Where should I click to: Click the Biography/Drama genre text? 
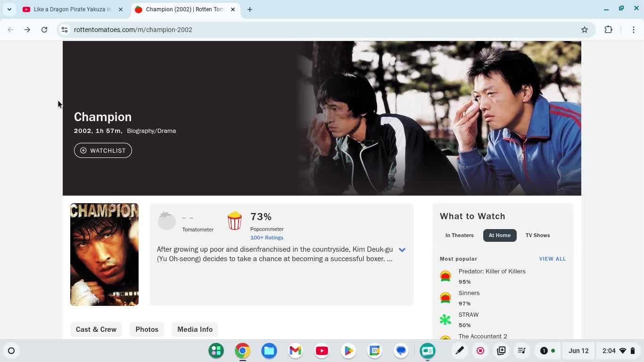click(x=151, y=131)
